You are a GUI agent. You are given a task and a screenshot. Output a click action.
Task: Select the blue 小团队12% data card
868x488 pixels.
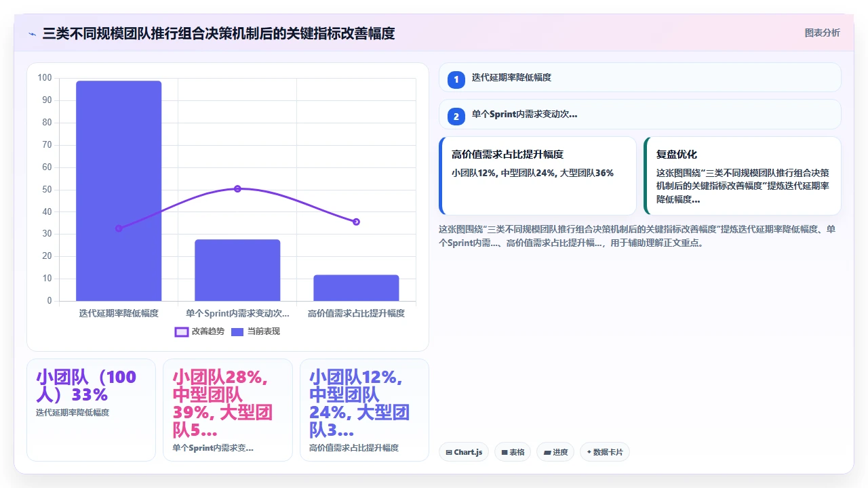tap(364, 410)
